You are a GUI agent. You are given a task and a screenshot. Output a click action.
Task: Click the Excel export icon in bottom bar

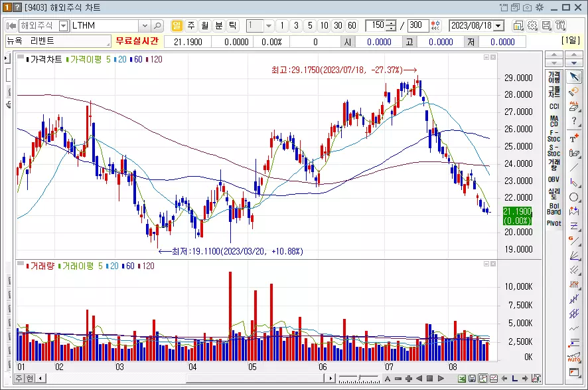pos(462,378)
